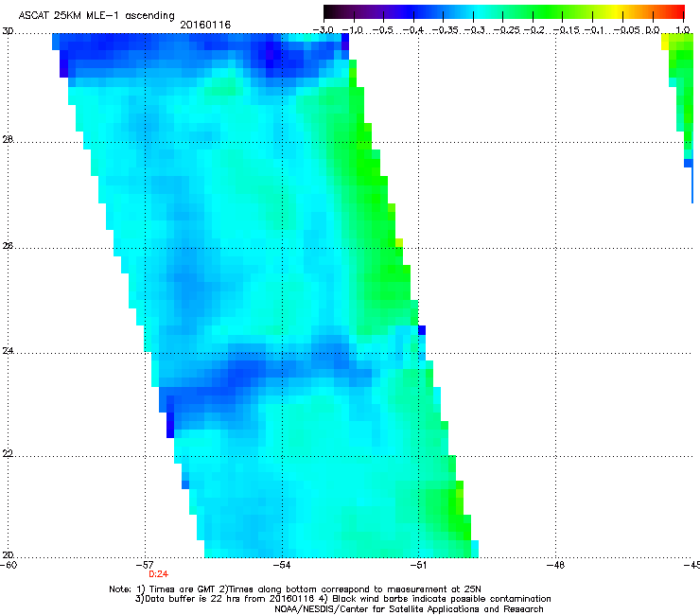Screen dimensions: 700x615
Task: Select the "-0.5" color scale label
Action: pyautogui.click(x=382, y=30)
